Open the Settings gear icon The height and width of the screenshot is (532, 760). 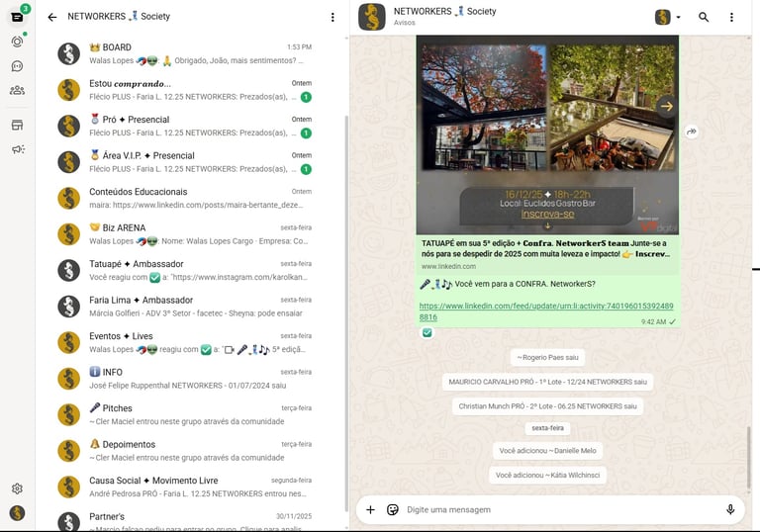click(x=17, y=488)
